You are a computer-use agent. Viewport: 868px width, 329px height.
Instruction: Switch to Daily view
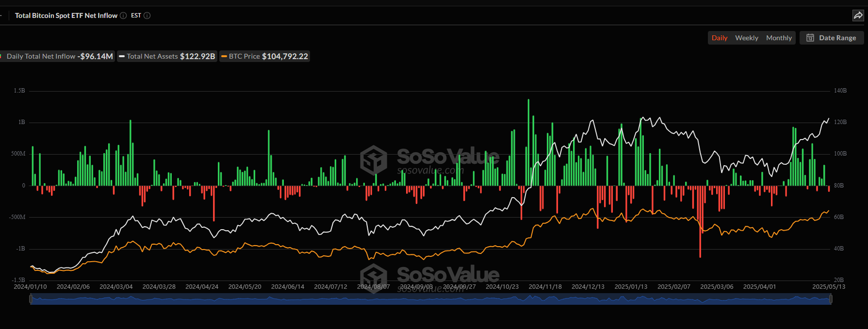[x=720, y=38]
